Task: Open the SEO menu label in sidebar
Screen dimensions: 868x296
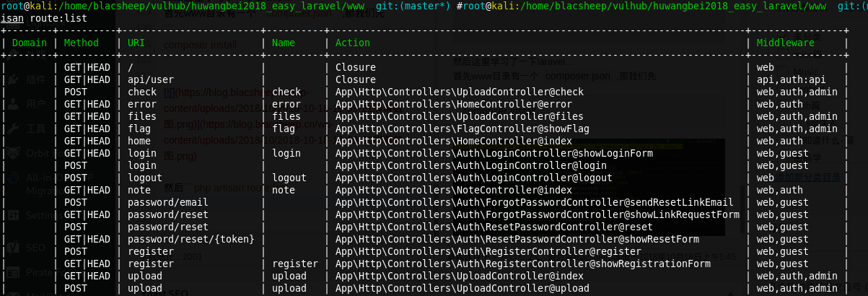Action: [x=35, y=246]
